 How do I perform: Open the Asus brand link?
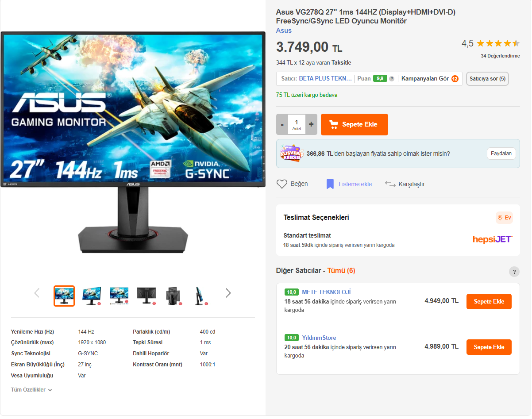(284, 30)
